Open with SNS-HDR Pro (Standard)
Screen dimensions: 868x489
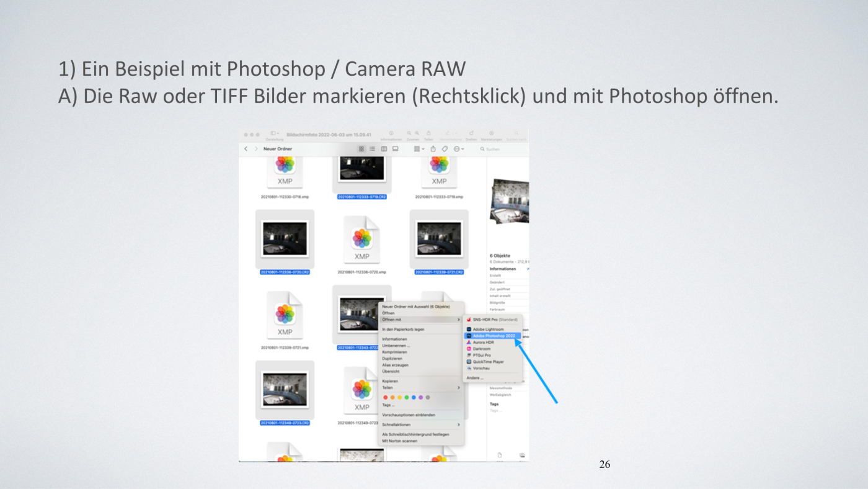(494, 320)
